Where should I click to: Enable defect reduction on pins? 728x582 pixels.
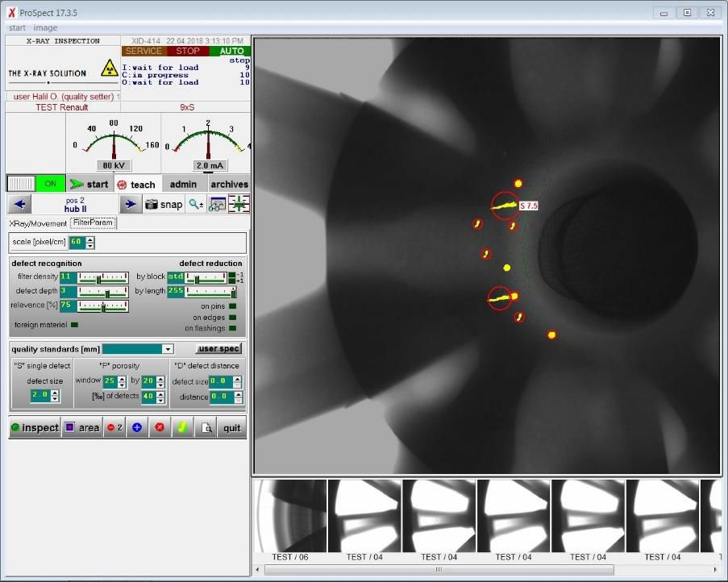[233, 306]
